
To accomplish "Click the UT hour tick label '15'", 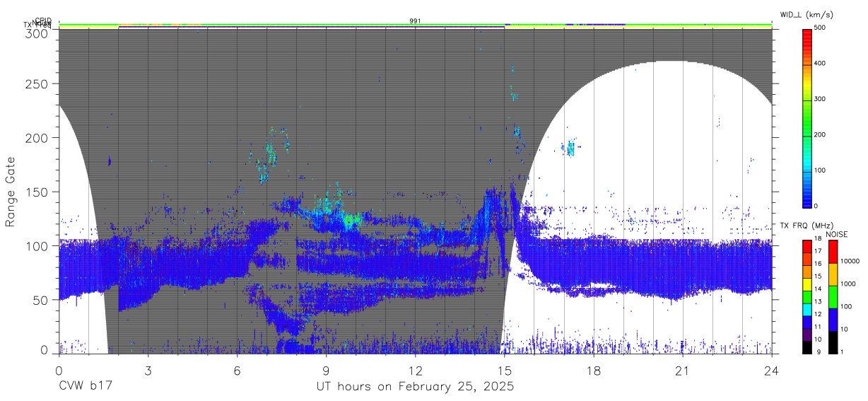I will pos(505,370).
